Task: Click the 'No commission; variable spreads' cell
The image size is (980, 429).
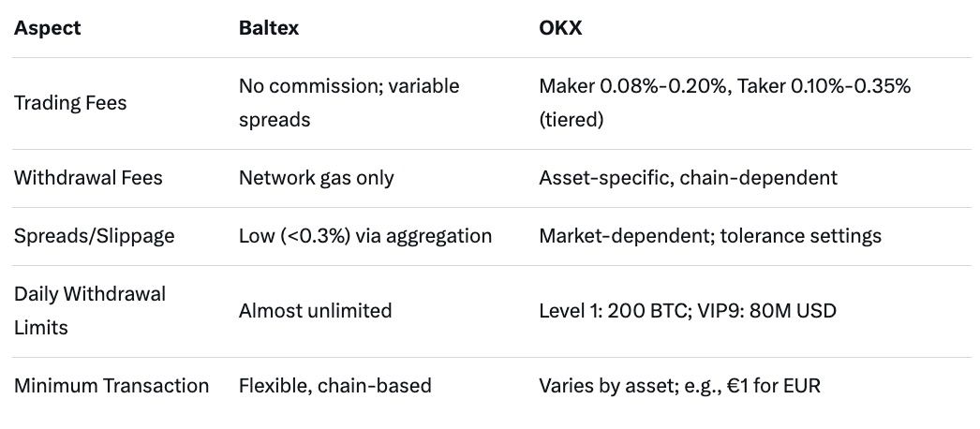Action: click(x=349, y=103)
